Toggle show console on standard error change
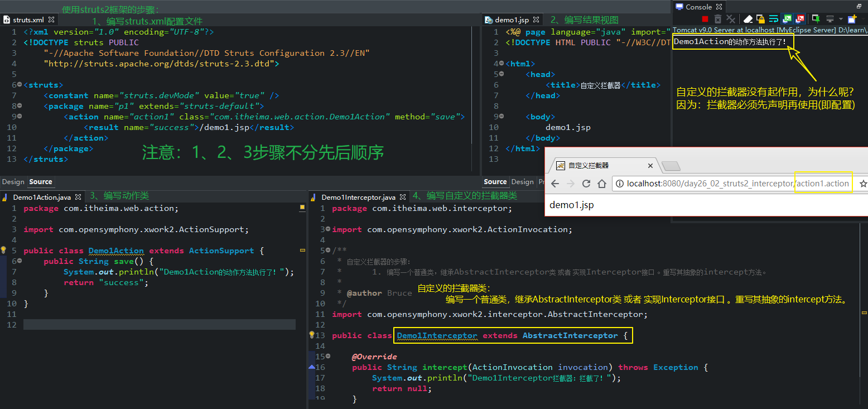This screenshot has height=409, width=868. coord(800,19)
